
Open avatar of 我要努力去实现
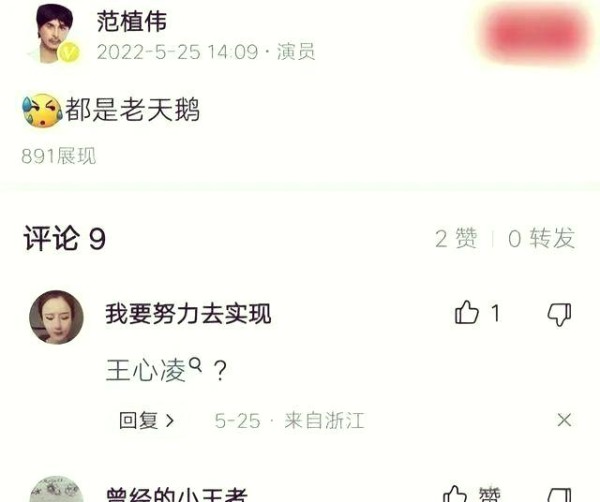pyautogui.click(x=57, y=317)
